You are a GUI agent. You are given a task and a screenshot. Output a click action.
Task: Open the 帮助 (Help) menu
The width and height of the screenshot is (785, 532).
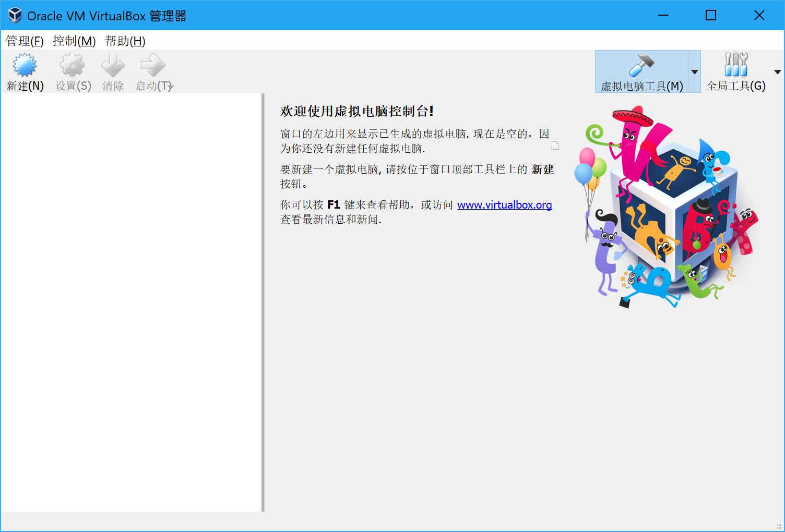tap(125, 41)
